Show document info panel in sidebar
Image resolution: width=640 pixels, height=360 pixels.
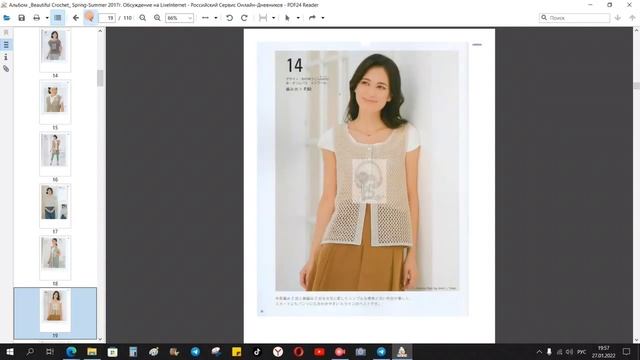coord(6,57)
